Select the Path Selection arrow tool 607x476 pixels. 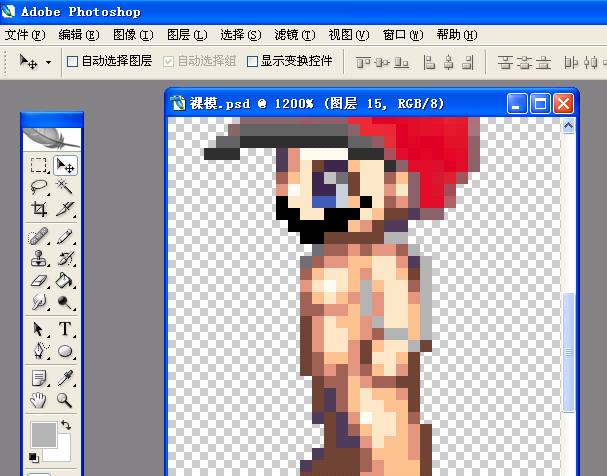(39, 329)
